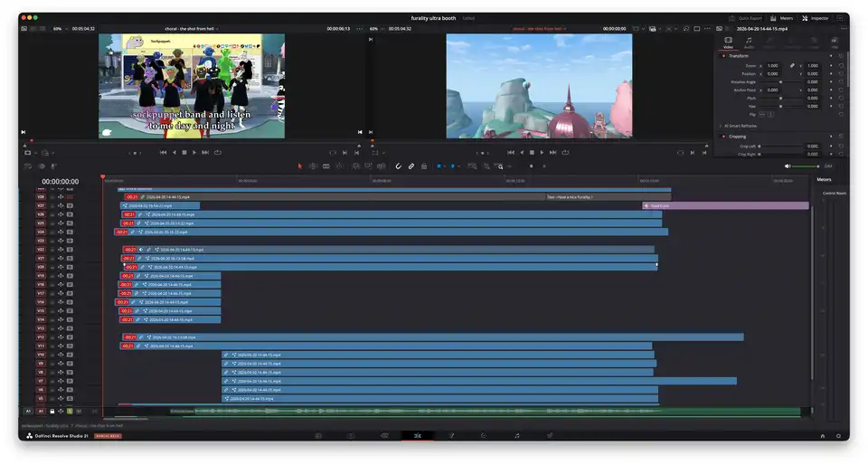Switch to Inspector File tab
This screenshot has width=868, height=465.
pos(835,43)
